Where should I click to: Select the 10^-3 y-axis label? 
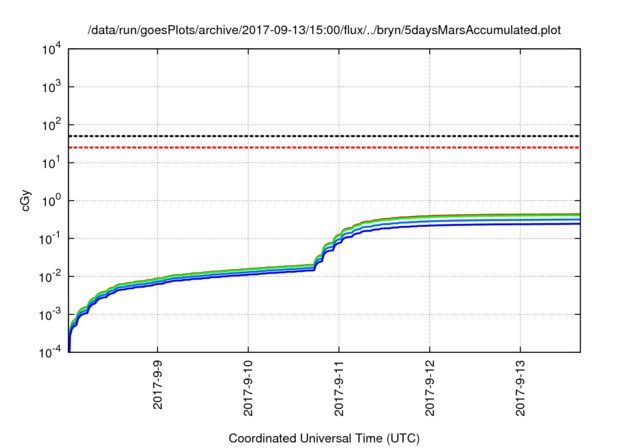tap(50, 315)
